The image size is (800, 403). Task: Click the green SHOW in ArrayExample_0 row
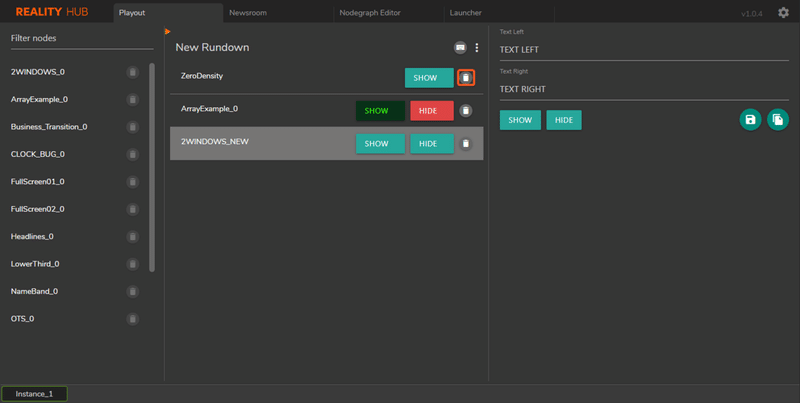(380, 111)
